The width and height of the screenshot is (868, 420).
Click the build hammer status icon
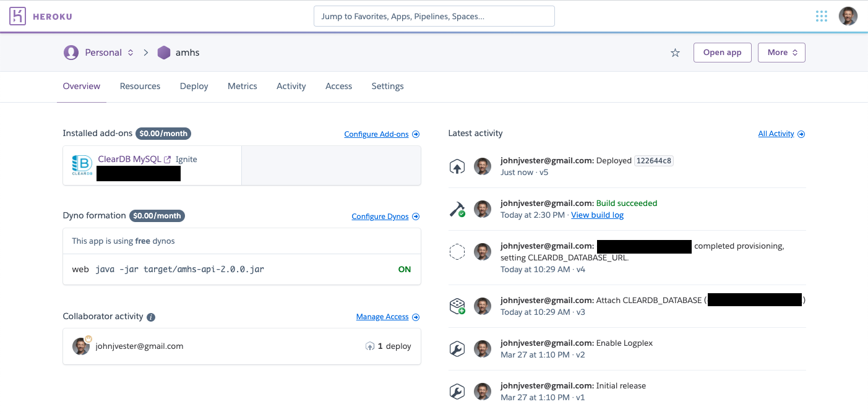[x=457, y=210]
